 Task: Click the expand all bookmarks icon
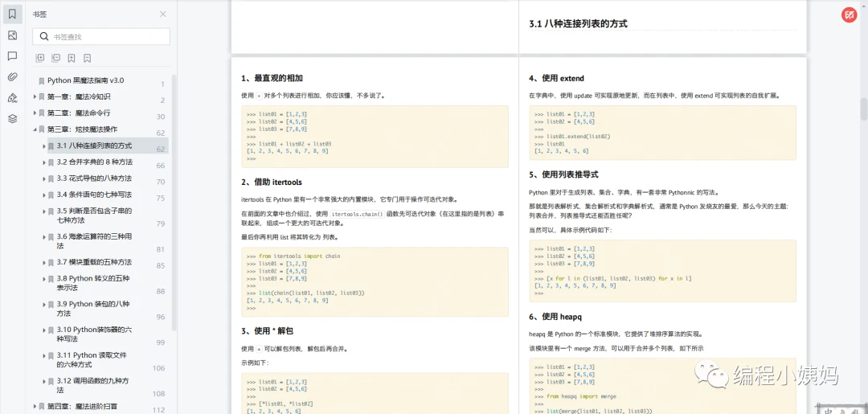[x=40, y=58]
